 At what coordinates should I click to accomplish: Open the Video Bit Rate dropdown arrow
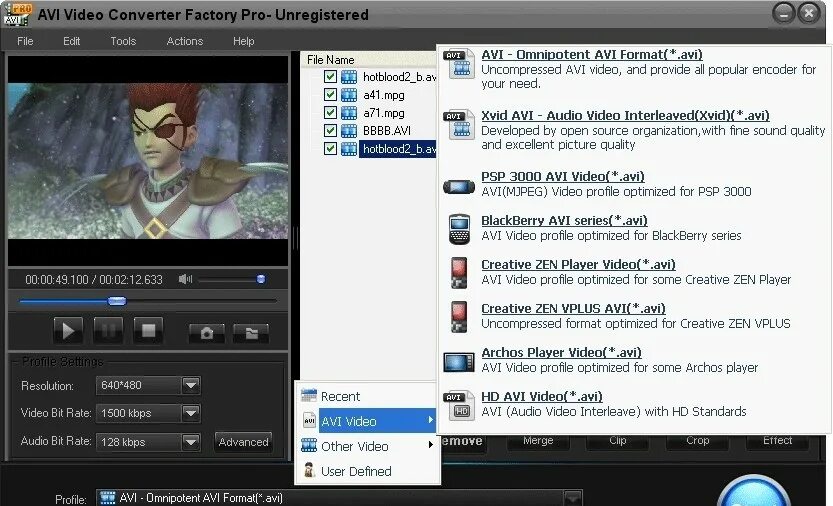[x=191, y=413]
